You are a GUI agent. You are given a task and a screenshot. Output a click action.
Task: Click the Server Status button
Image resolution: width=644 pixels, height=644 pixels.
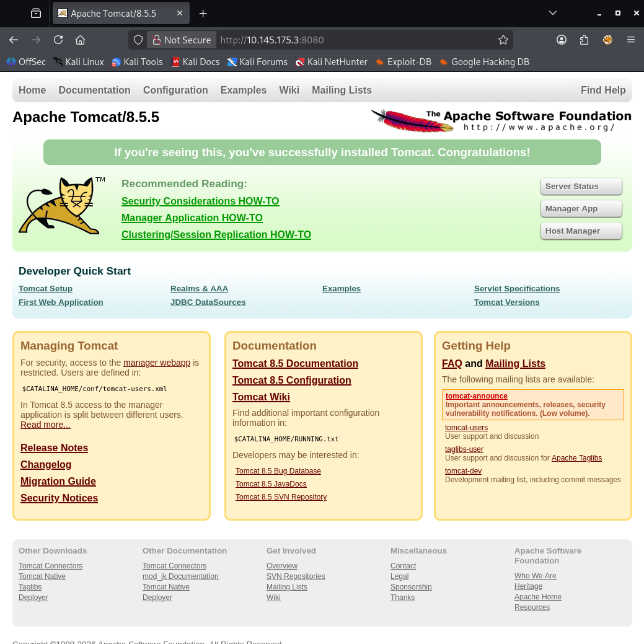tap(581, 187)
